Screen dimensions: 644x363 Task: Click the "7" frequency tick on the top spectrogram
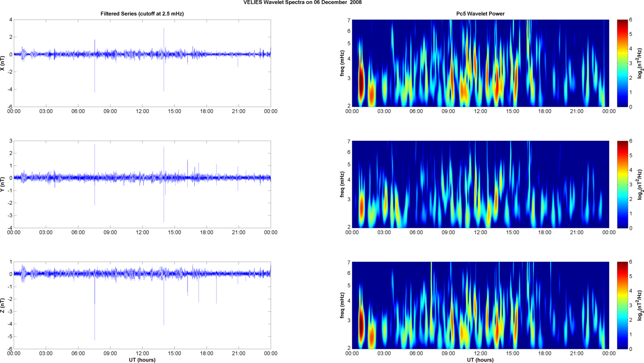[x=349, y=20]
